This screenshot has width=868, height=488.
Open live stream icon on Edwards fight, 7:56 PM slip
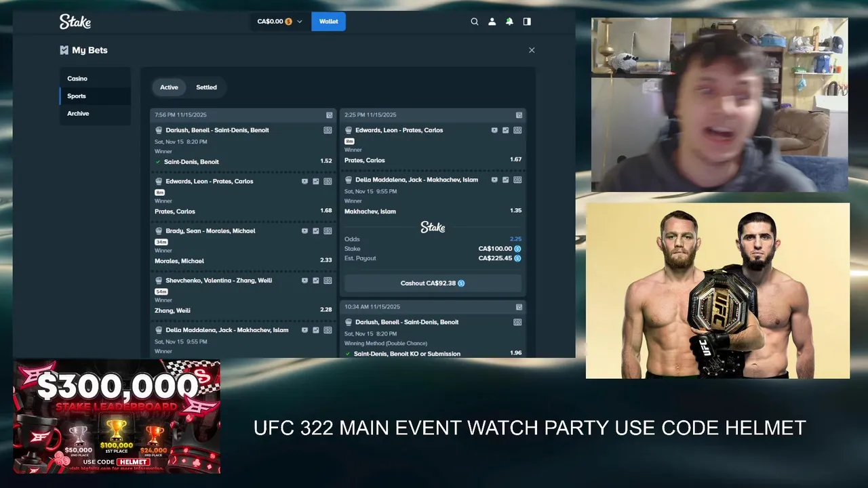304,182
